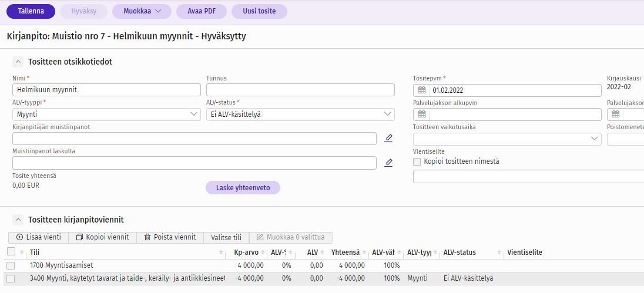Sort table by the Kp-arvo column header

click(246, 252)
